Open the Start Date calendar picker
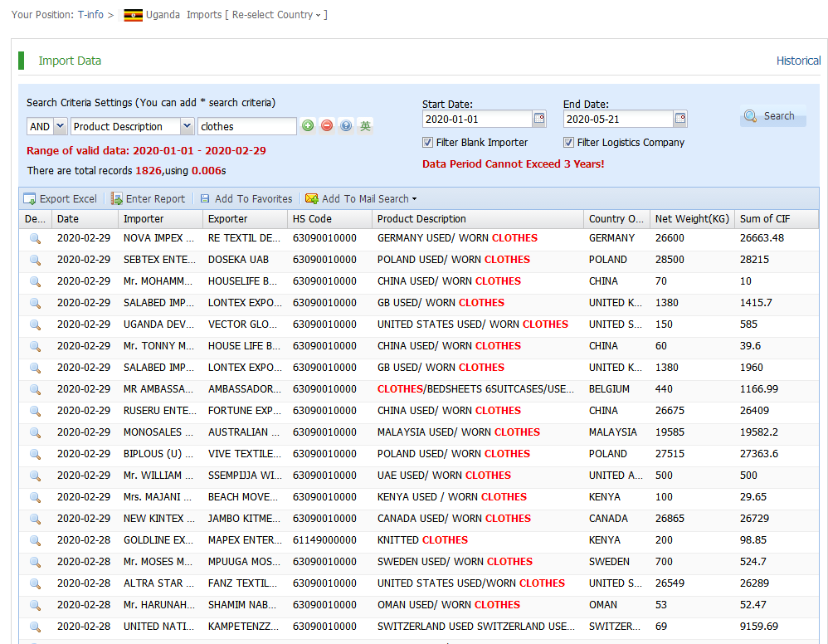The width and height of the screenshot is (828, 644). (x=539, y=119)
